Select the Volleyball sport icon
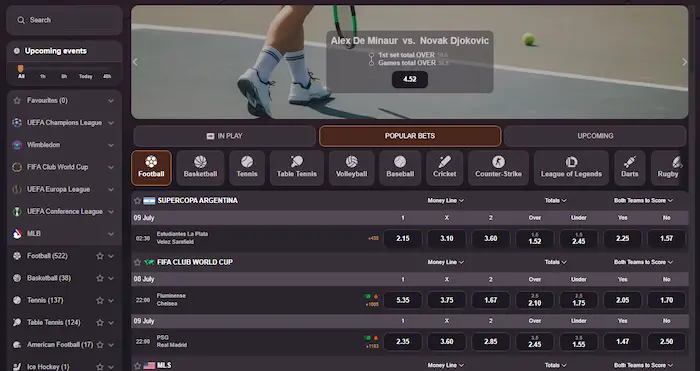This screenshot has height=371, width=700. click(x=351, y=168)
